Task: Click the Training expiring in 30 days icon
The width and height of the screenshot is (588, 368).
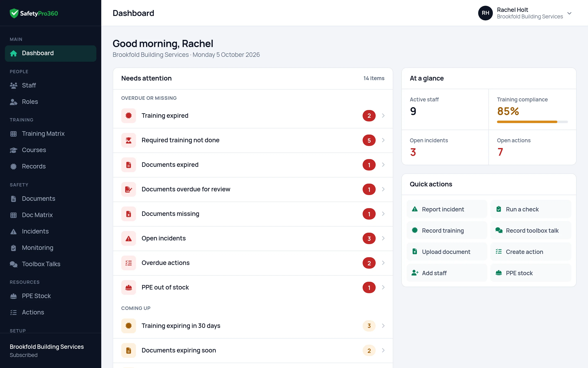Action: click(x=129, y=326)
